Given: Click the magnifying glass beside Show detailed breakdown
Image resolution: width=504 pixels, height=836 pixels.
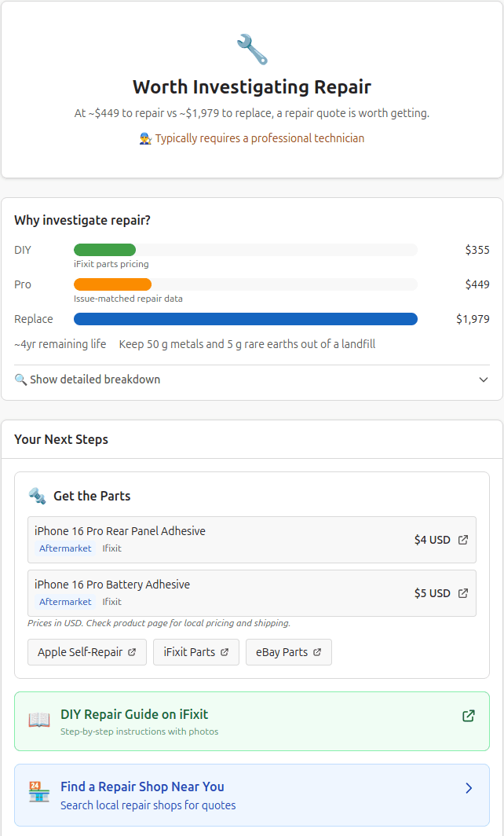Looking at the screenshot, I should coord(21,379).
